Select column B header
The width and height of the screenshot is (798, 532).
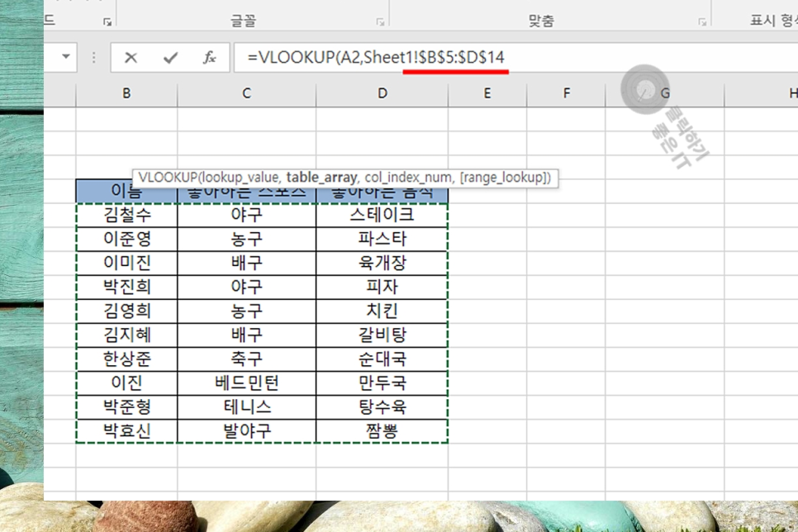click(x=126, y=93)
